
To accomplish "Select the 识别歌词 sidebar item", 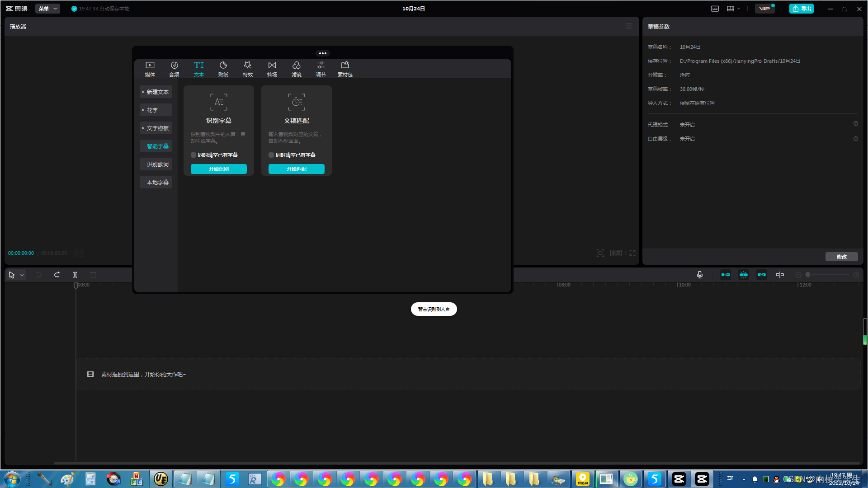I will 157,164.
